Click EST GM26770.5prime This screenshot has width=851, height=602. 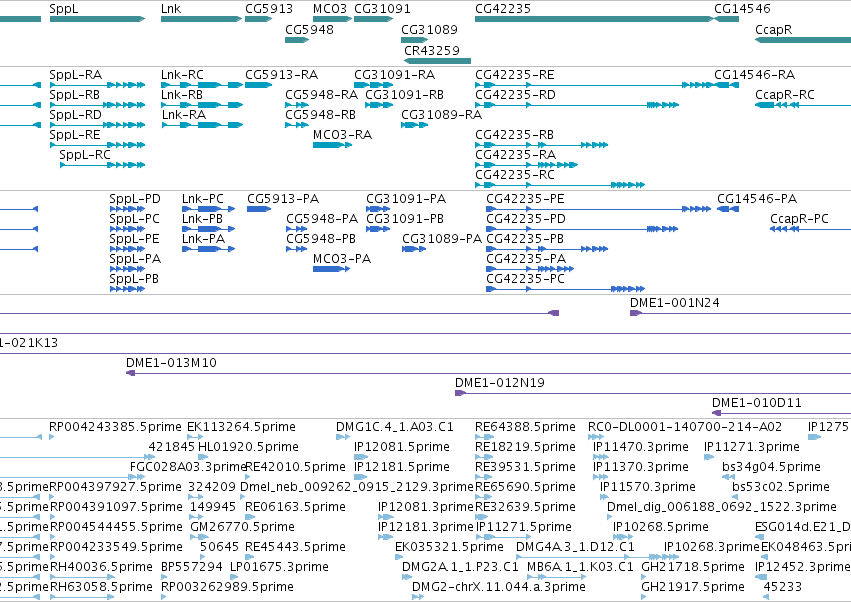coord(243,528)
